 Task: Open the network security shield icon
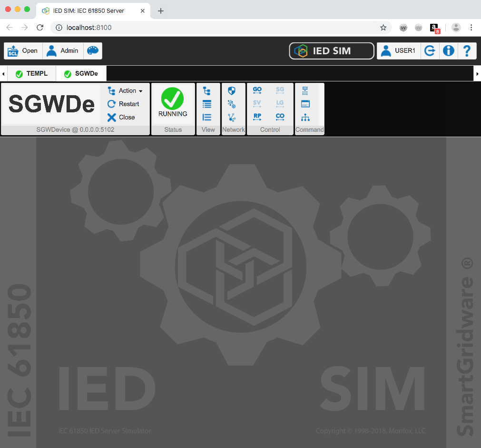pyautogui.click(x=232, y=91)
